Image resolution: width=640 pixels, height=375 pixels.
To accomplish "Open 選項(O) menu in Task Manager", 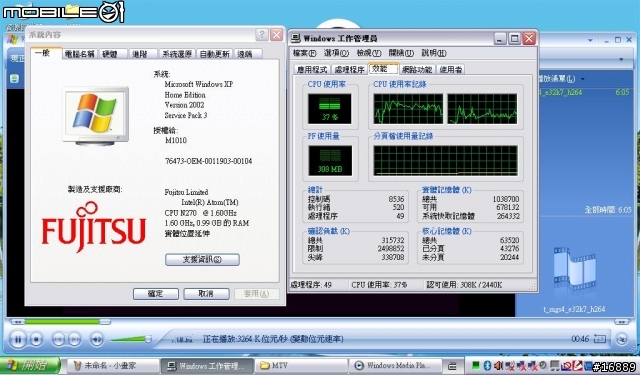I will click(x=336, y=53).
